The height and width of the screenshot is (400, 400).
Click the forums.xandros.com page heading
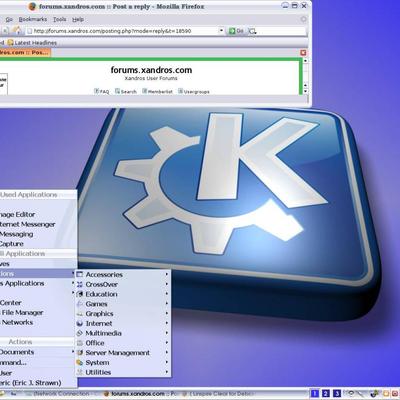coord(151,70)
